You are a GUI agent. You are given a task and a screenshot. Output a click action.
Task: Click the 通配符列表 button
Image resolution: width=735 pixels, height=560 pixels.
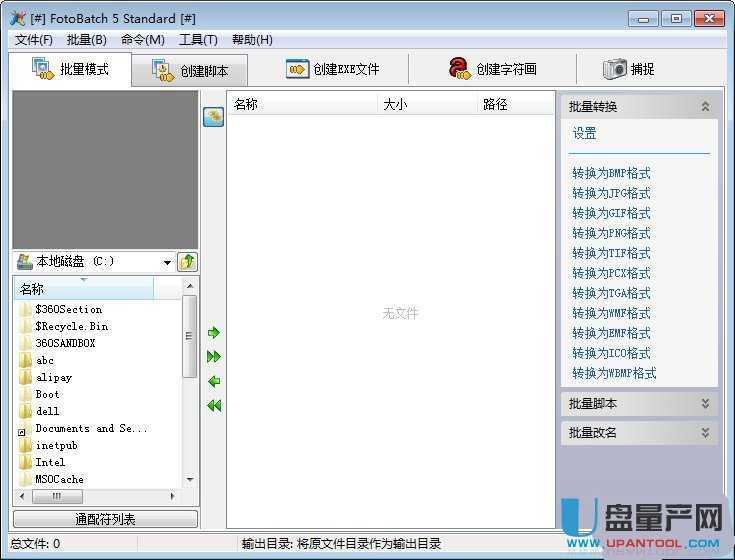105,519
